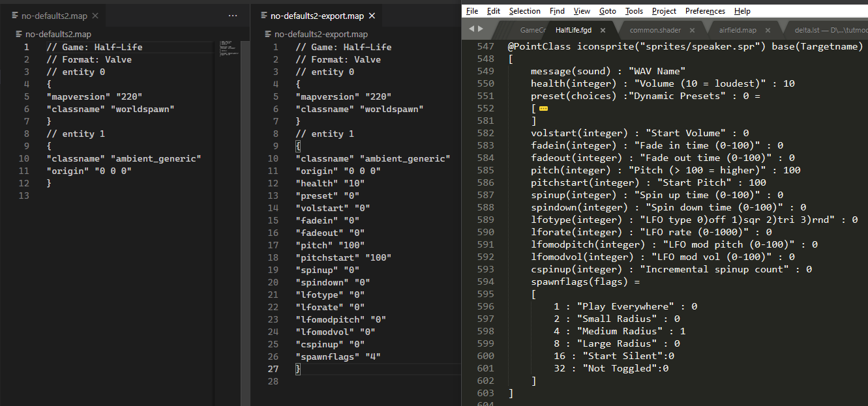Click fadein(integer) "Fade in time" line
This screenshot has width=868, height=406.
pyautogui.click(x=657, y=145)
